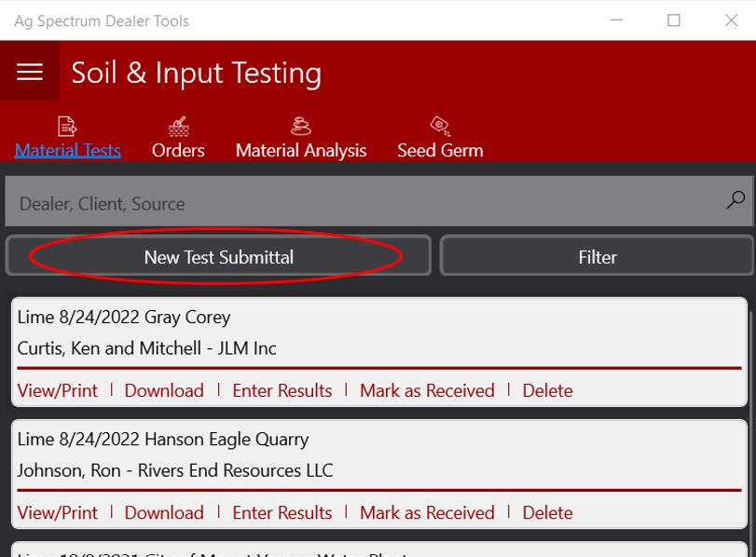Screen dimensions: 756x557
Task: Delete the Hanson Eagle Quarry test
Action: pyautogui.click(x=547, y=512)
